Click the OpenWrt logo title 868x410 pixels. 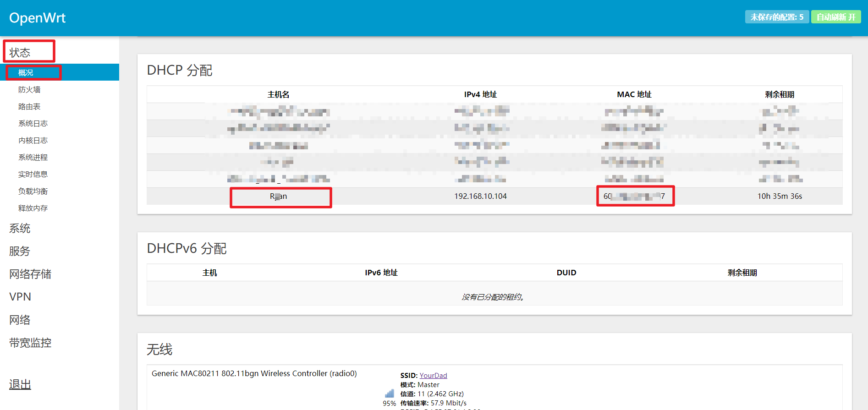point(37,18)
